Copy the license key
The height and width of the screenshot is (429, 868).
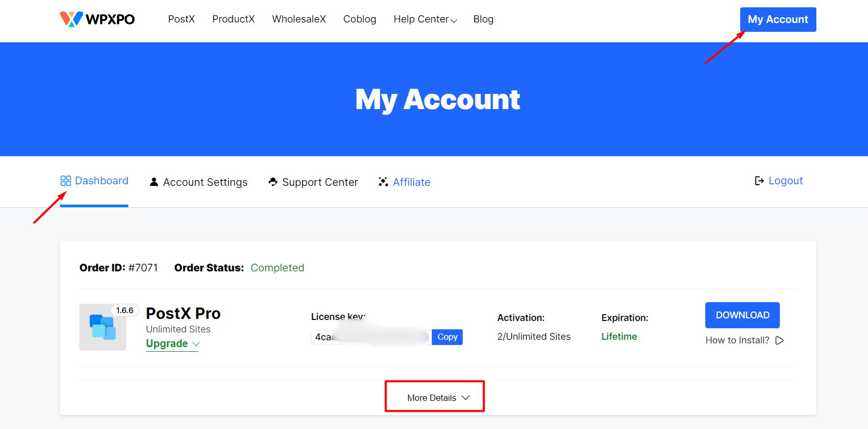(447, 337)
